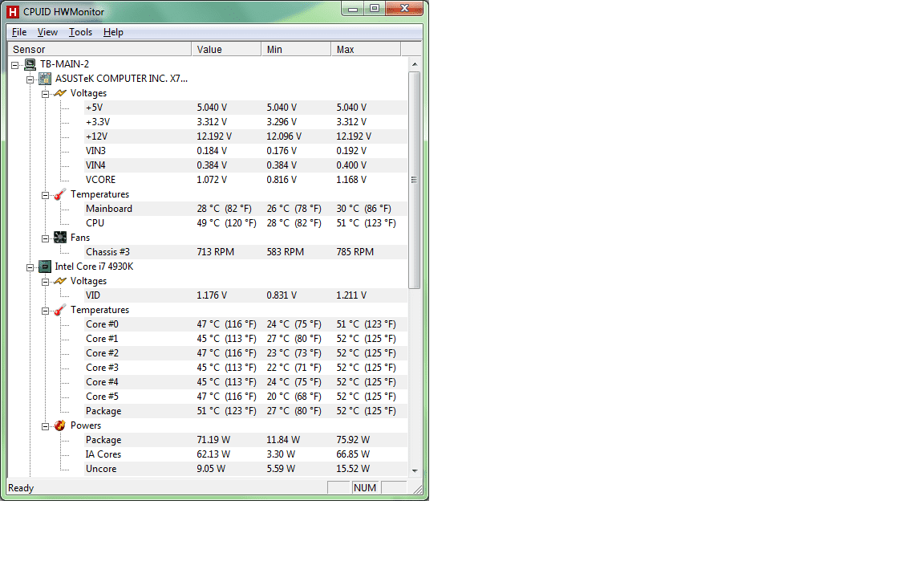The image size is (924, 578).
Task: Click the Intel Core i7 4930K chip icon
Action: [x=45, y=267]
